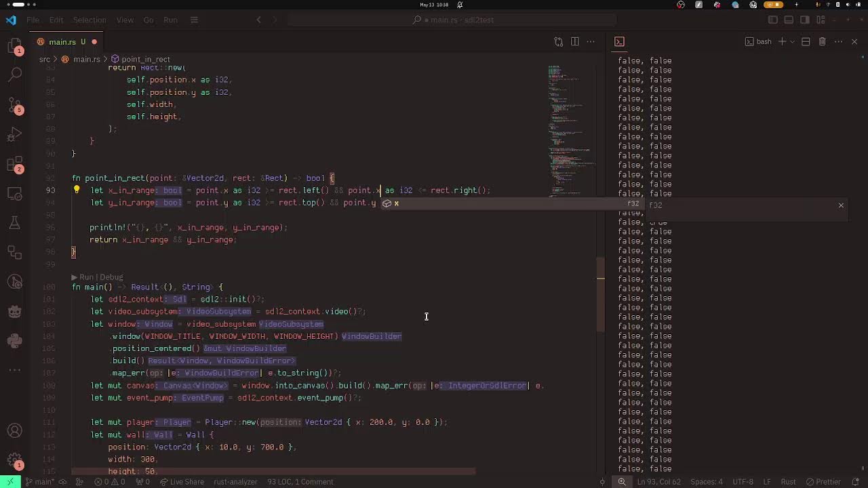Toggle secondary side bar visibility
This screenshot has height=488, width=868.
(805, 20)
